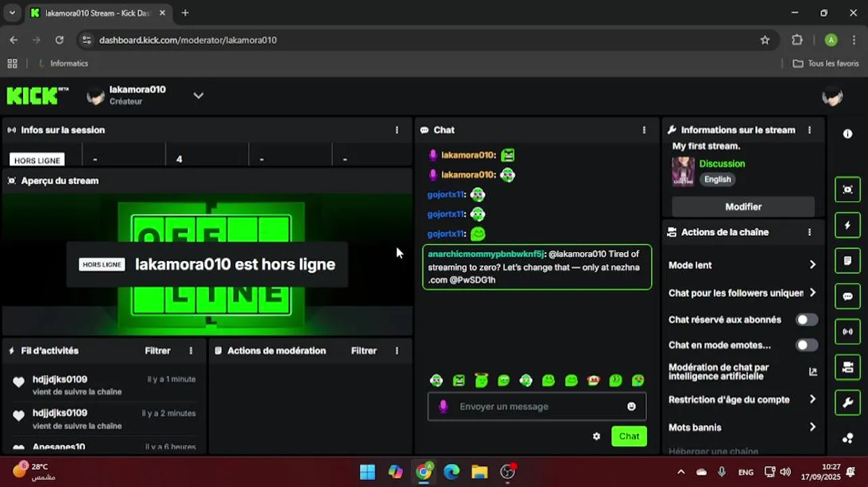Click the HORS LIGNE badge in session info

(37, 160)
